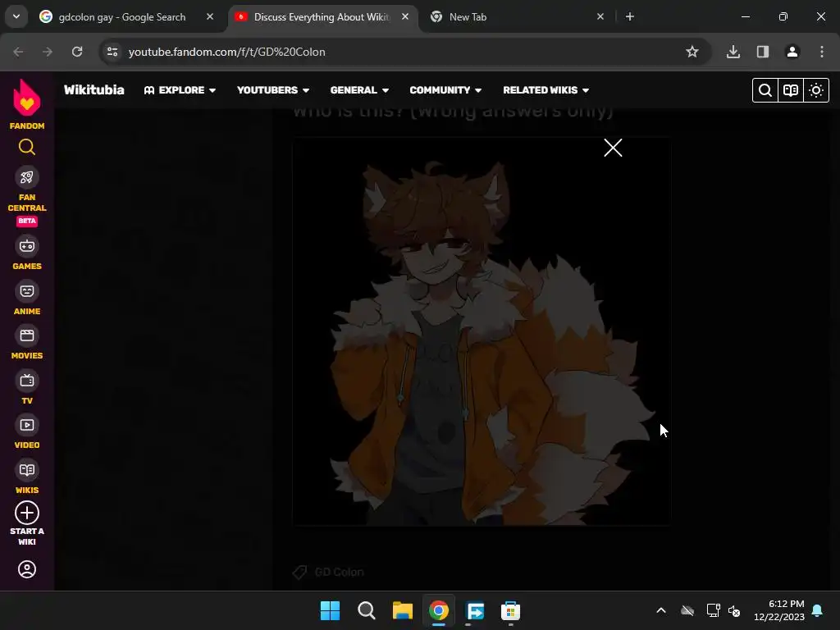Screen dimensions: 840x630
Task: Switch to the New Tab tab
Action: [468, 17]
